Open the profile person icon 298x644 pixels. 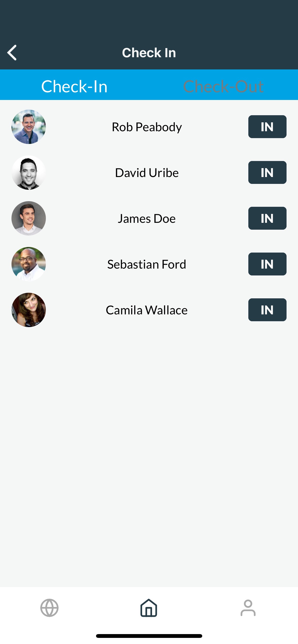click(248, 608)
